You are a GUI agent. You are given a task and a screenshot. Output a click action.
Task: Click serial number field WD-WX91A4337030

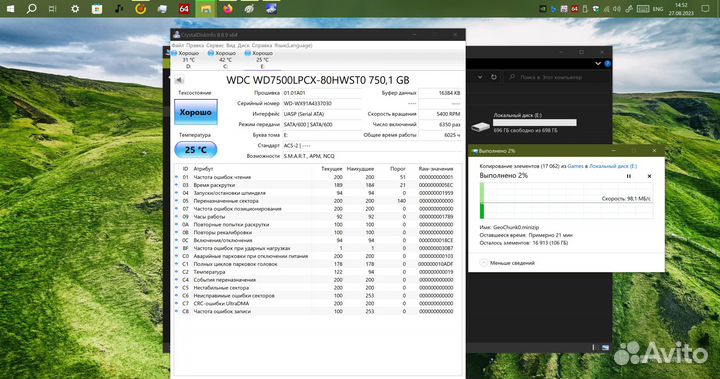[x=321, y=103]
